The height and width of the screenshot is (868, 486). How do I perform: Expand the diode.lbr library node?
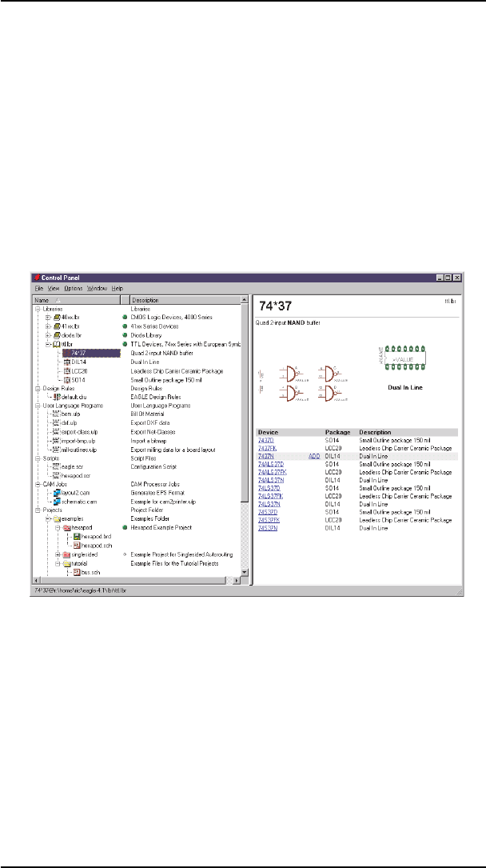(x=48, y=335)
